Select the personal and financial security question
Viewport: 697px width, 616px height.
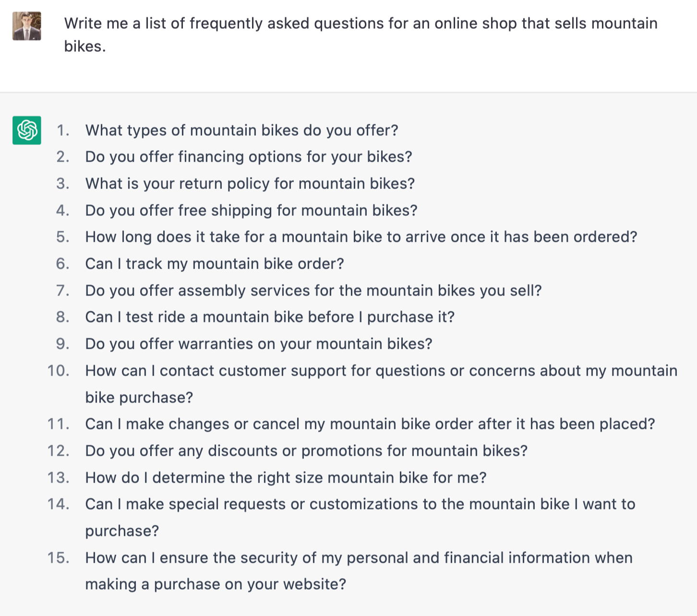[x=359, y=558]
